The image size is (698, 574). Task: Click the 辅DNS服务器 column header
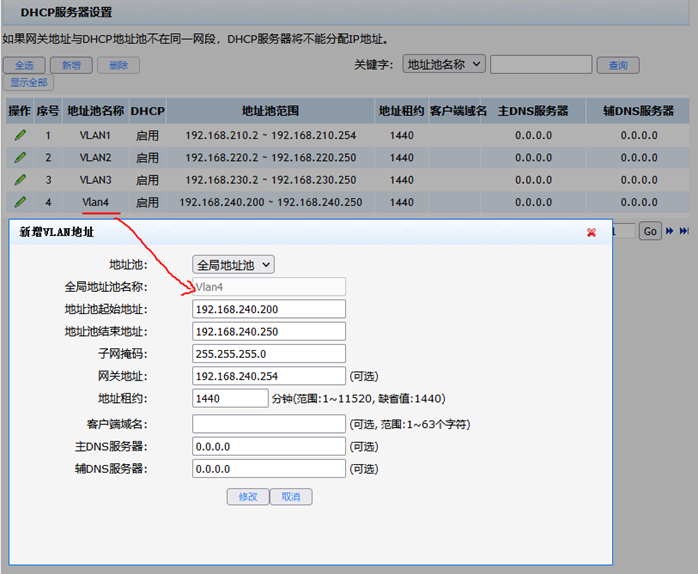coord(638,111)
